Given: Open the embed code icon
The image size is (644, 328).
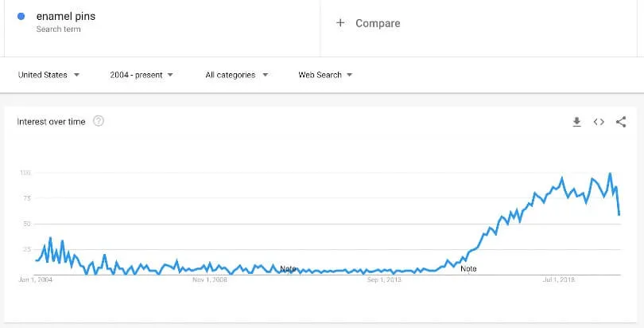Looking at the screenshot, I should [599, 122].
